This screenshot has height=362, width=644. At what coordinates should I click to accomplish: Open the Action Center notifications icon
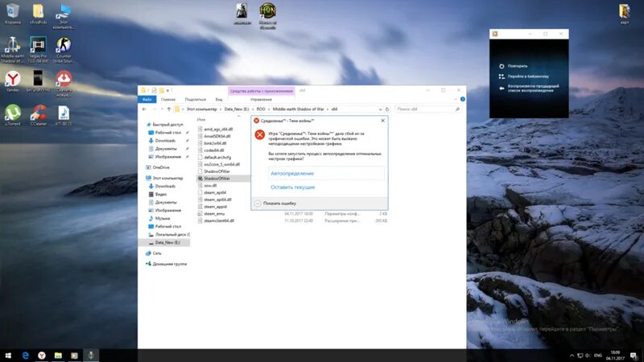634,356
